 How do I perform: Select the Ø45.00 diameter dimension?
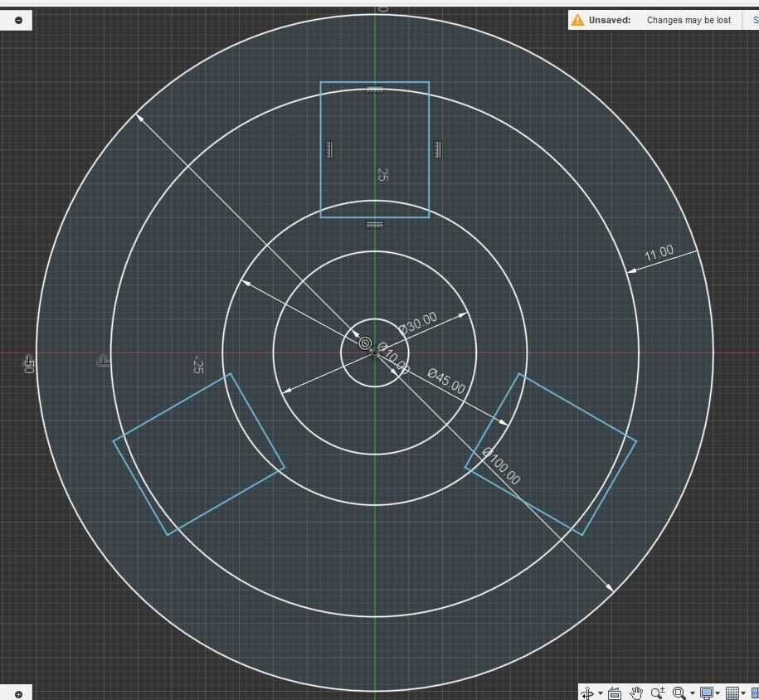pos(446,381)
